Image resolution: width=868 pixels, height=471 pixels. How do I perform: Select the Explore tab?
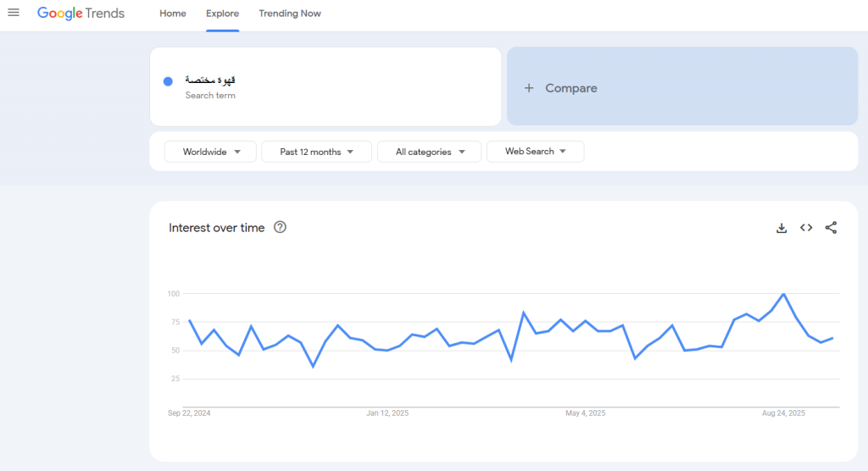coord(223,14)
